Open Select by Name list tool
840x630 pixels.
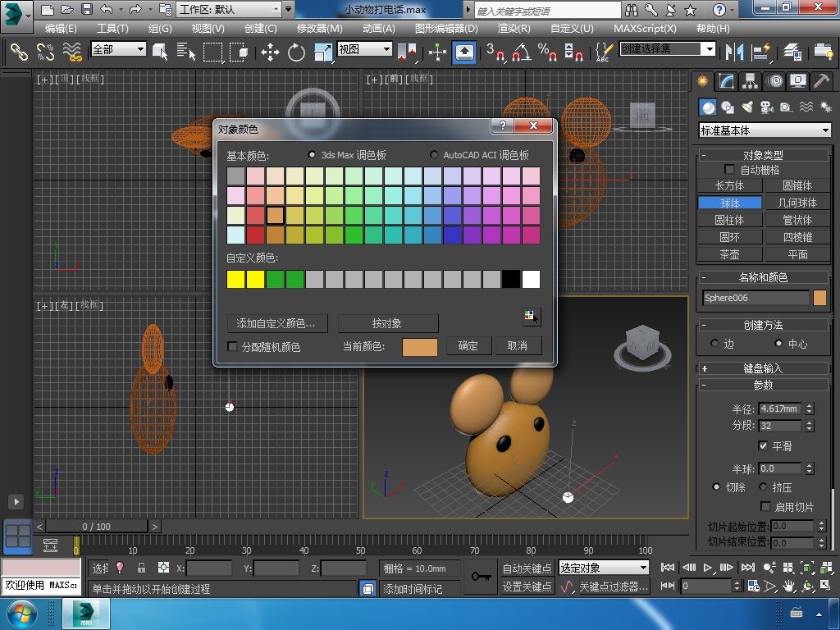(186, 52)
